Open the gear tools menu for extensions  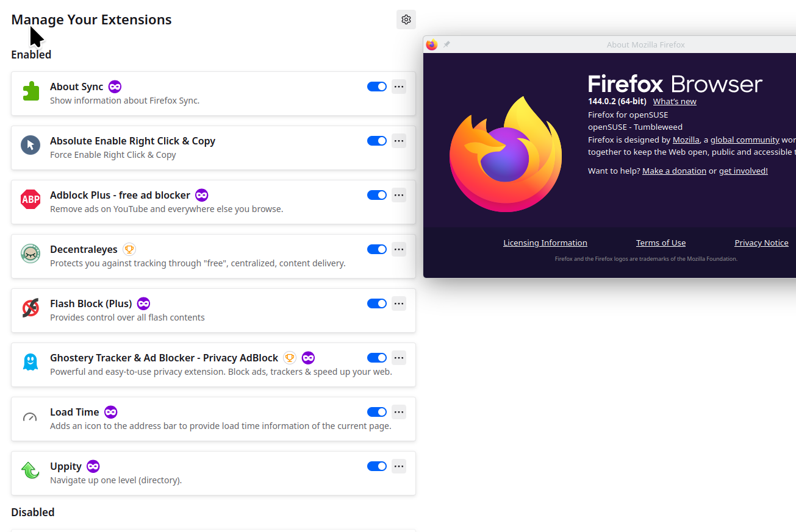point(406,20)
